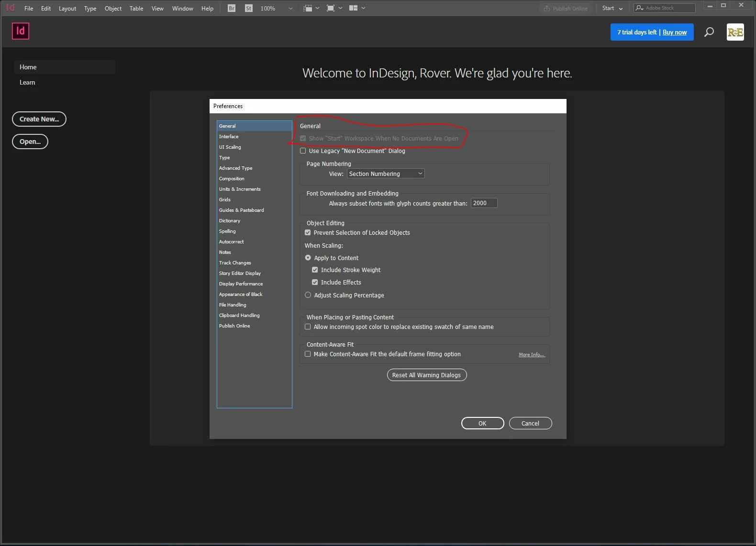This screenshot has height=546, width=756.
Task: Click the Adobe Stock search field
Action: [664, 8]
